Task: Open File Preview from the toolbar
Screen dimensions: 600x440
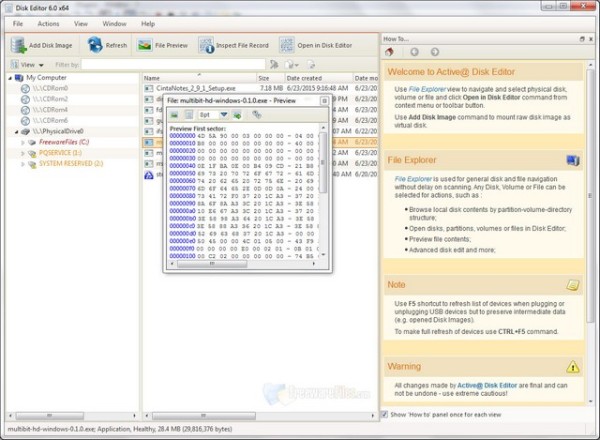Action: (x=163, y=45)
